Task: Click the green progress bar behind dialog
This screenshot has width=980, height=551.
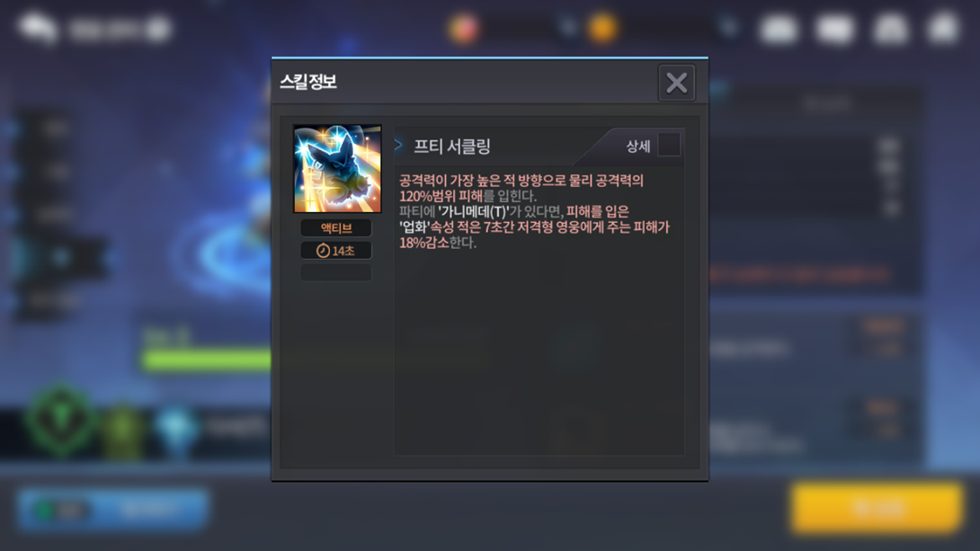Action: pyautogui.click(x=207, y=360)
